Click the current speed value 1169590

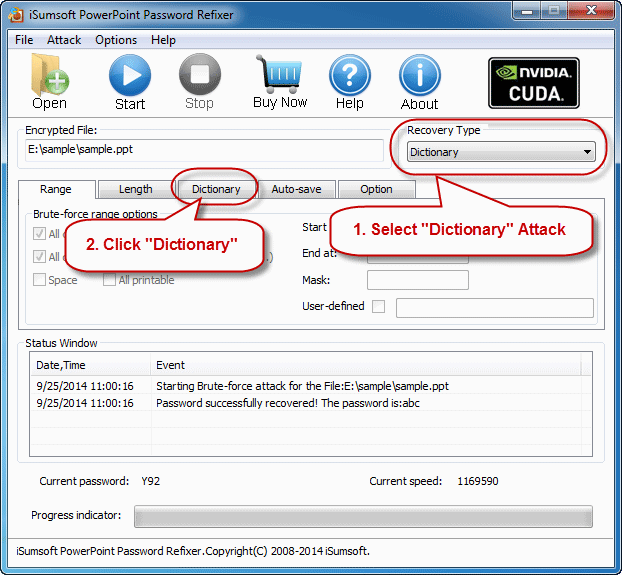coord(478,481)
